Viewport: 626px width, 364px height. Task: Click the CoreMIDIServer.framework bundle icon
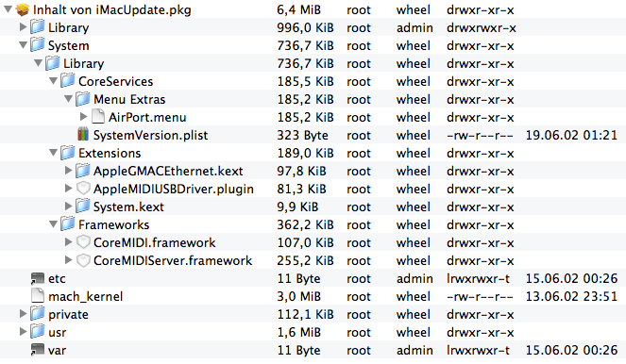(x=83, y=260)
